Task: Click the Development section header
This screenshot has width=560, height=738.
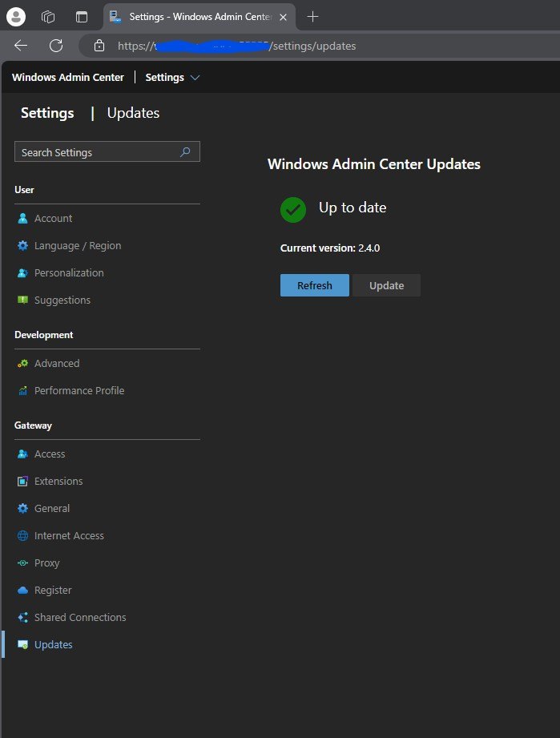Action: click(x=44, y=335)
